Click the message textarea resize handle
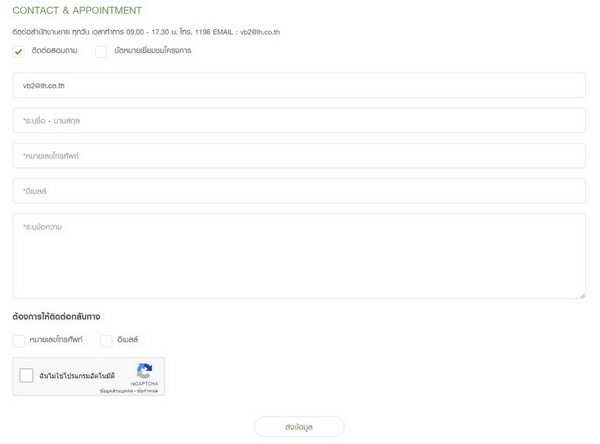The image size is (600, 444). click(581, 294)
